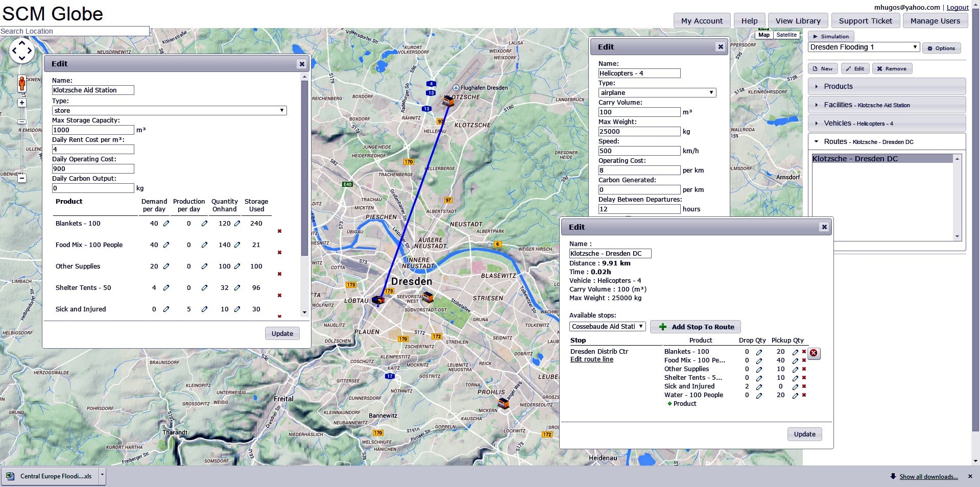The width and height of the screenshot is (980, 487).
Task: Edit Blankets pickup qty in route
Action: click(x=795, y=352)
